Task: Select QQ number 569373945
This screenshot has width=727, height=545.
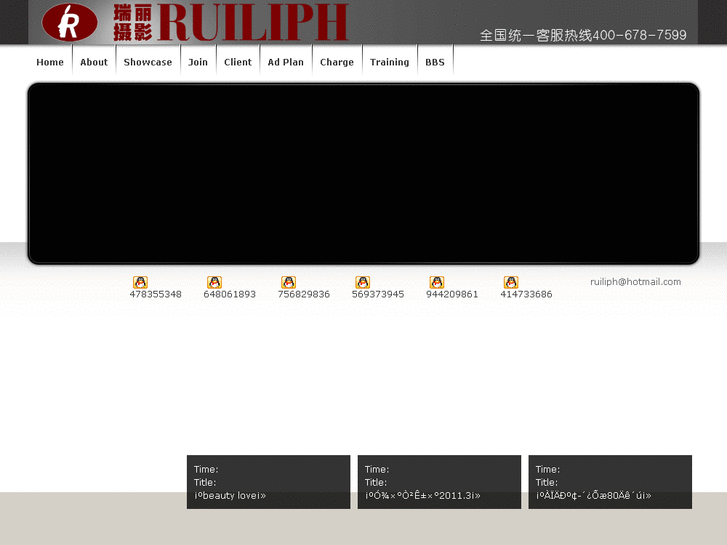Action: pyautogui.click(x=378, y=294)
